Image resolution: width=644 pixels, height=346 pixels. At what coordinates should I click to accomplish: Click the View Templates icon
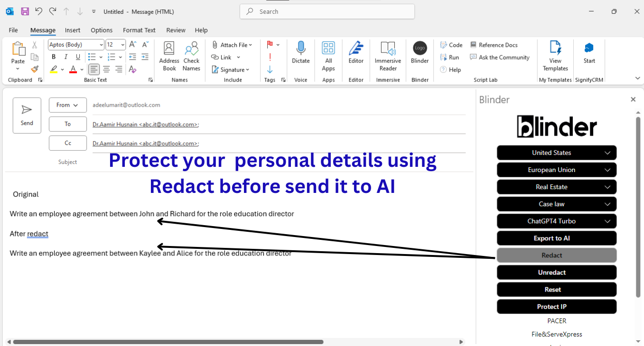[x=555, y=48]
